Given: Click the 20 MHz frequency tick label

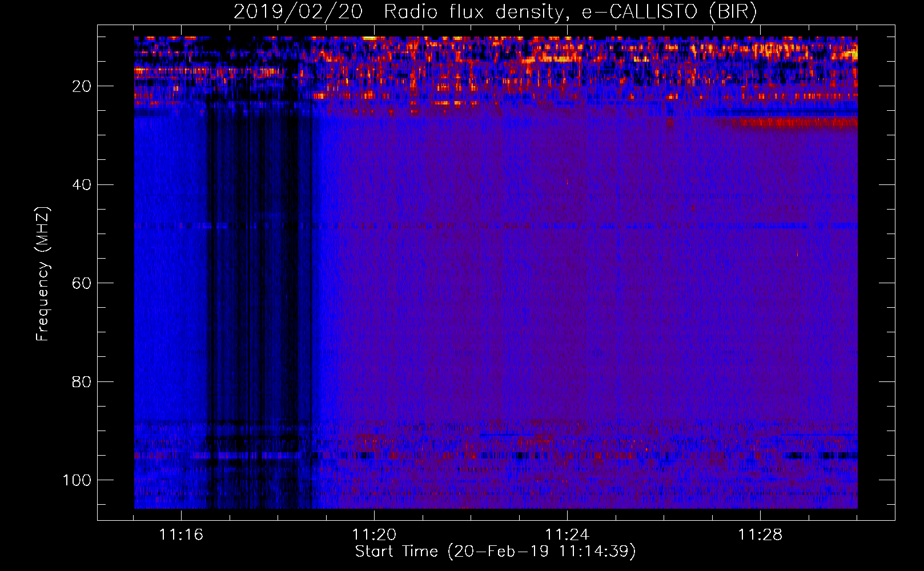Looking at the screenshot, I should pyautogui.click(x=82, y=86).
